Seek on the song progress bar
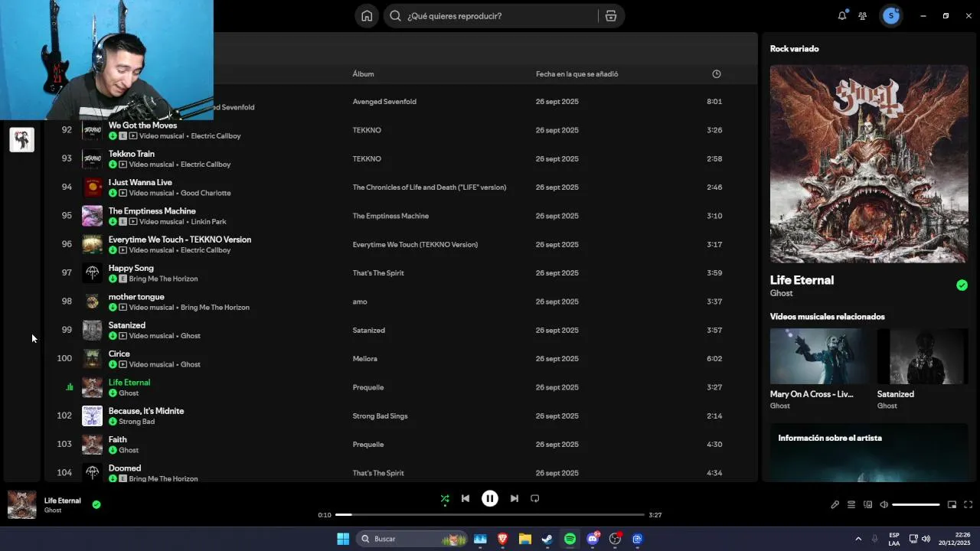This screenshot has width=980, height=551. click(x=490, y=515)
